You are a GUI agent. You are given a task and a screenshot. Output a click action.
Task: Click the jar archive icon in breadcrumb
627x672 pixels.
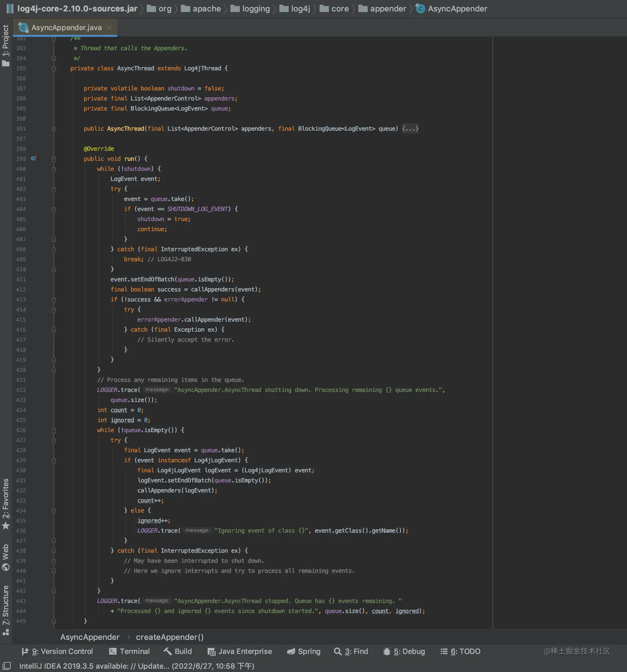(x=10, y=9)
